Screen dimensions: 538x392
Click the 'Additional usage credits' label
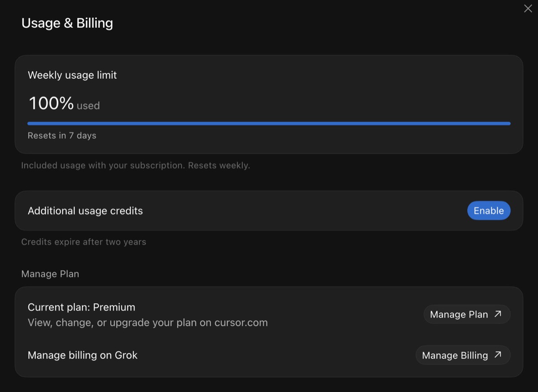[85, 211]
